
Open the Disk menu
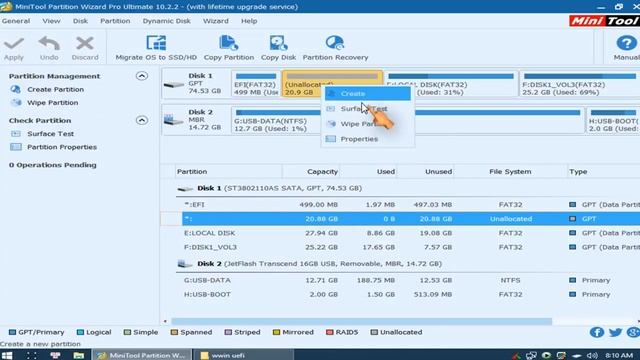[x=80, y=21]
